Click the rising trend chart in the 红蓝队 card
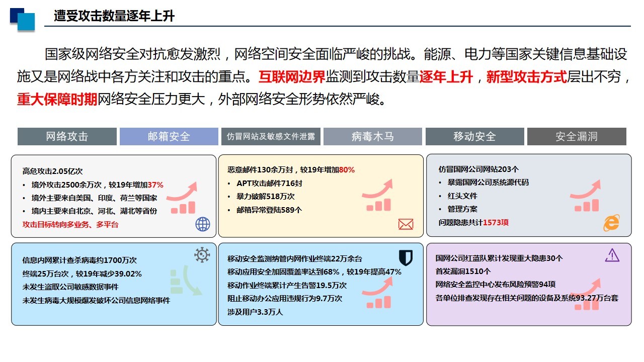 (586, 295)
